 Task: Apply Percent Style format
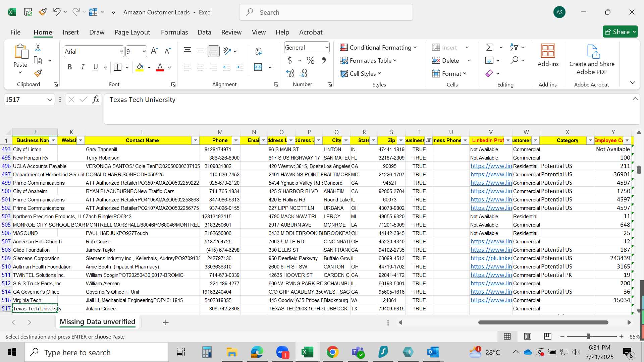[x=311, y=60]
